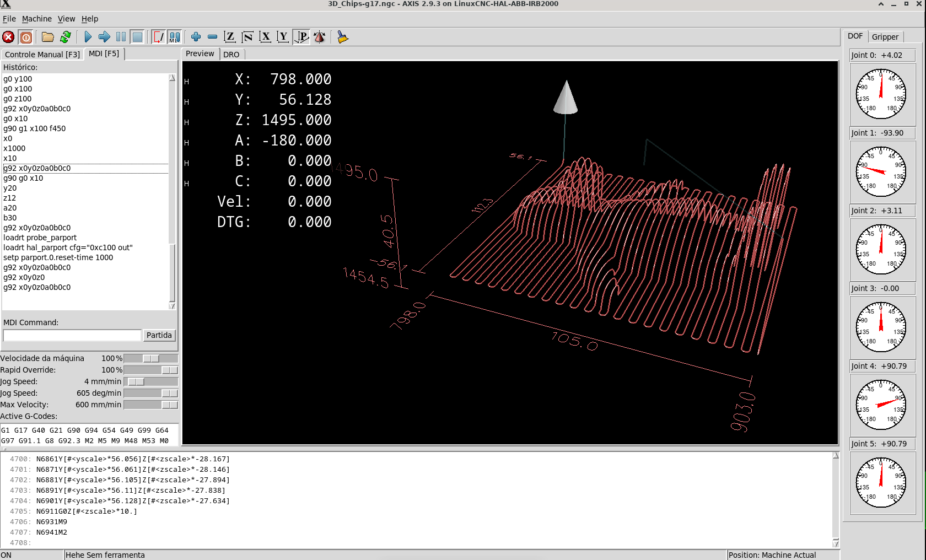926x560 pixels.
Task: Switch to front Y view
Action: [283, 37]
